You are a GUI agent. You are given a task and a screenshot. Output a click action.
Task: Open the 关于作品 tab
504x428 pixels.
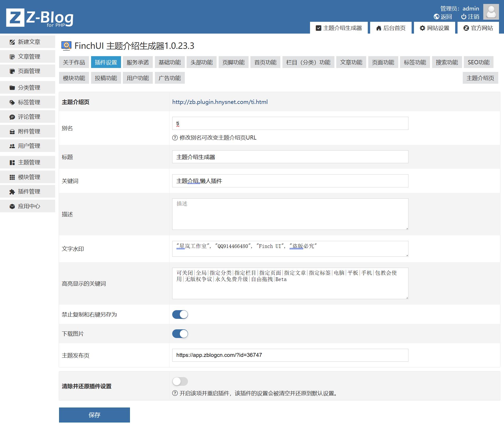(74, 62)
